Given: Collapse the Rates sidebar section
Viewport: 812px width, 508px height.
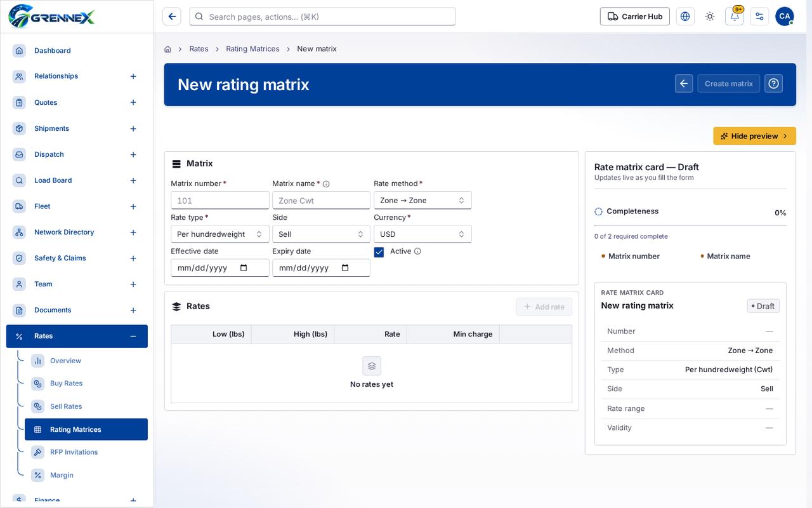Looking at the screenshot, I should point(133,336).
